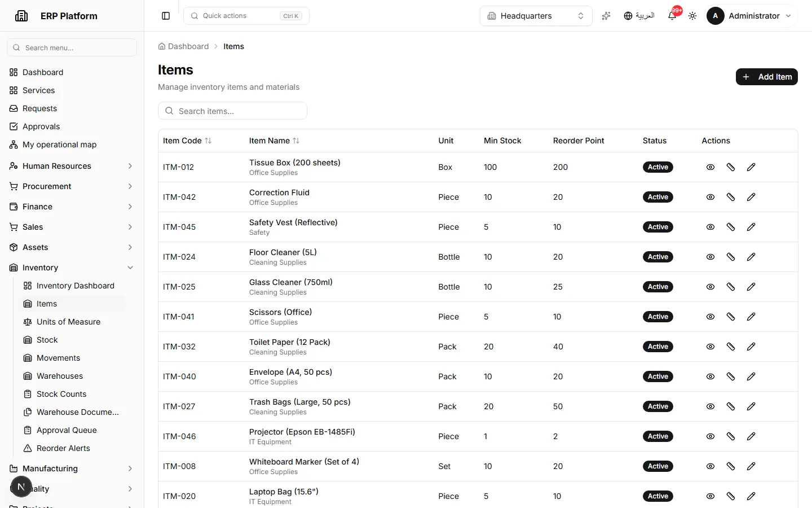Image resolution: width=812 pixels, height=508 pixels.
Task: Click the ERP Platform logo icon
Action: pos(21,16)
